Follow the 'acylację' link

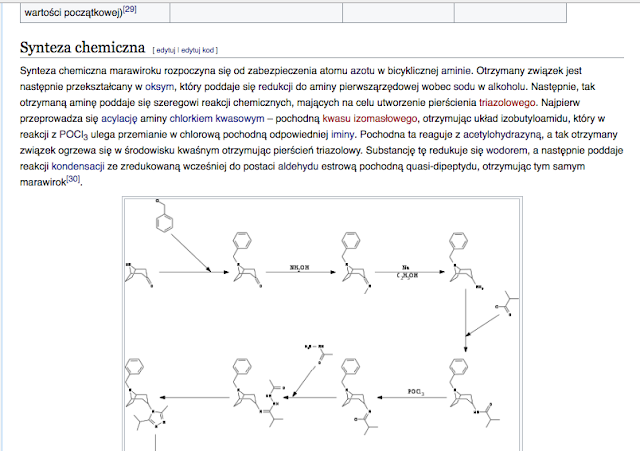click(x=119, y=119)
